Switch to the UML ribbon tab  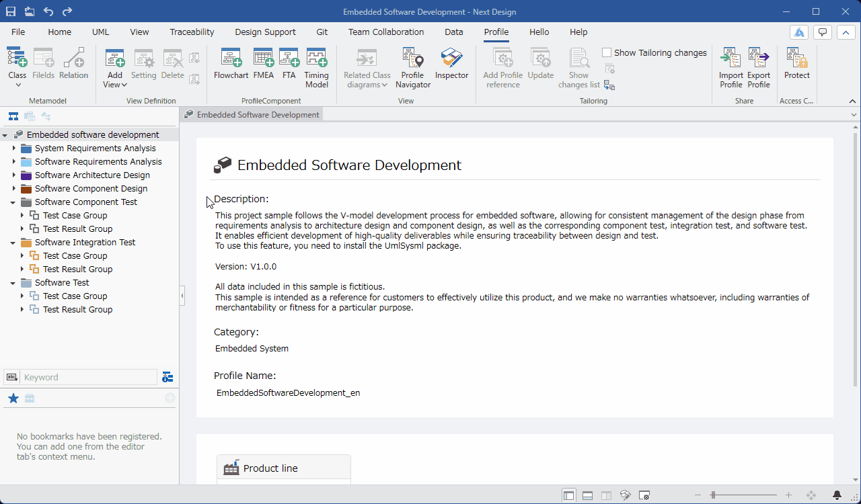pos(100,32)
